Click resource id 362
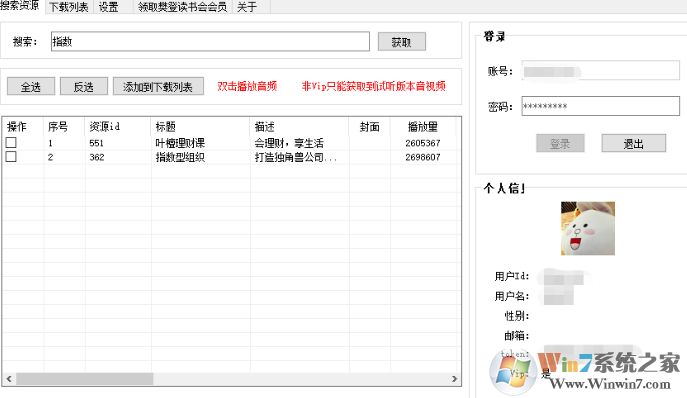Image resolution: width=687 pixels, height=398 pixels. pos(96,157)
